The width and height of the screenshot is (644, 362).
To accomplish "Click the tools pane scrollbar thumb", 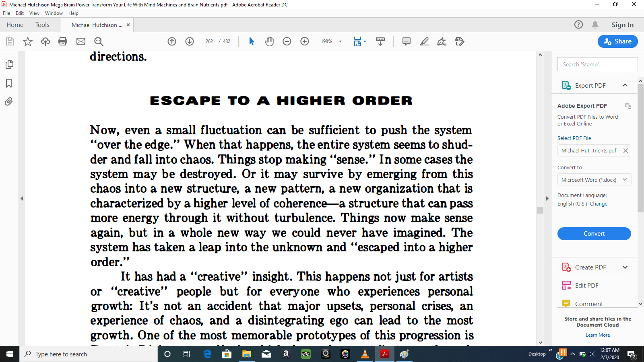I will tap(640, 148).
